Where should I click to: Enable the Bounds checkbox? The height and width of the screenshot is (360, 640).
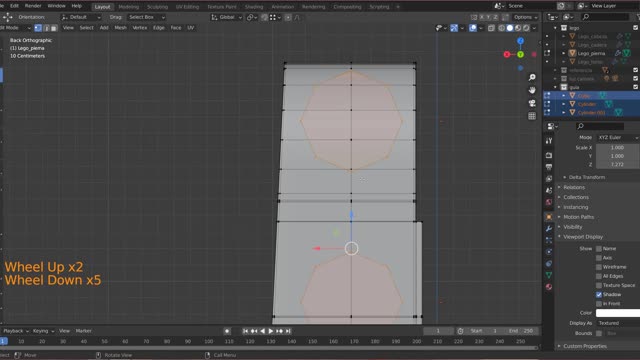599,333
